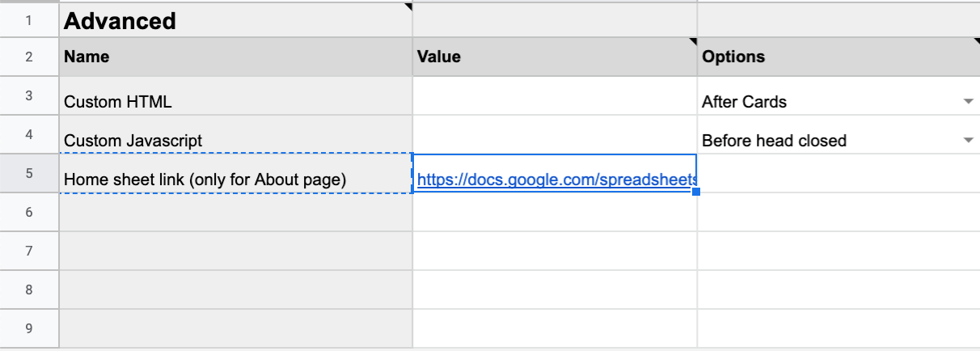Click the Value column header cell
Image resolution: width=980 pixels, height=351 pixels.
(x=555, y=57)
